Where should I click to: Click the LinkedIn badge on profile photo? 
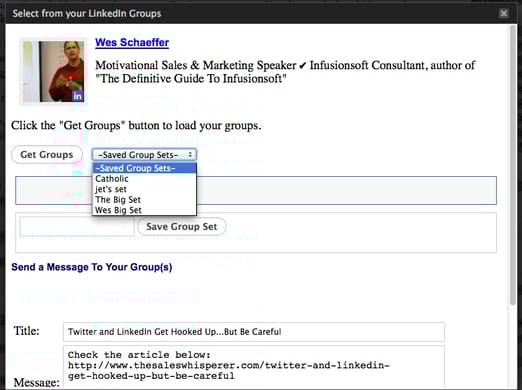pyautogui.click(x=77, y=96)
